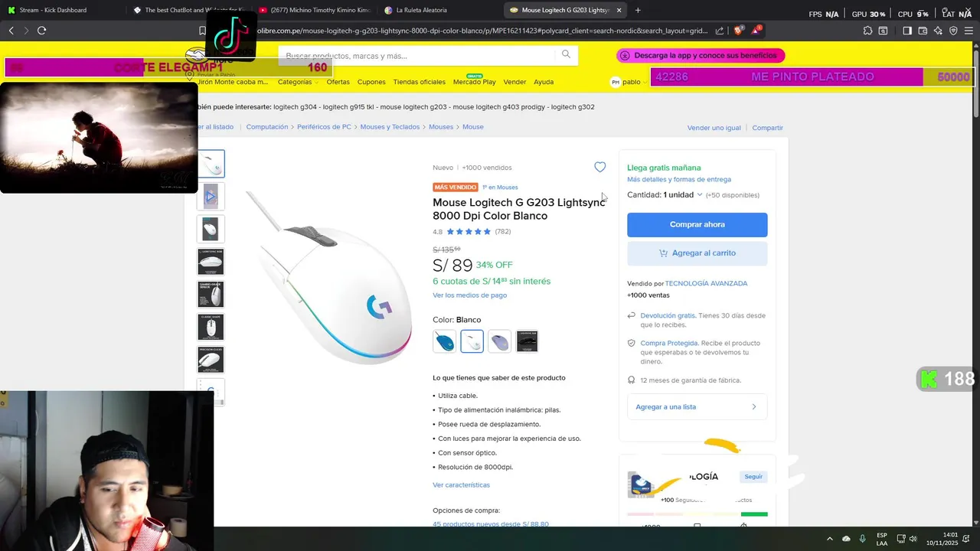The width and height of the screenshot is (980, 551).
Task: Click the product search input field
Action: [417, 56]
